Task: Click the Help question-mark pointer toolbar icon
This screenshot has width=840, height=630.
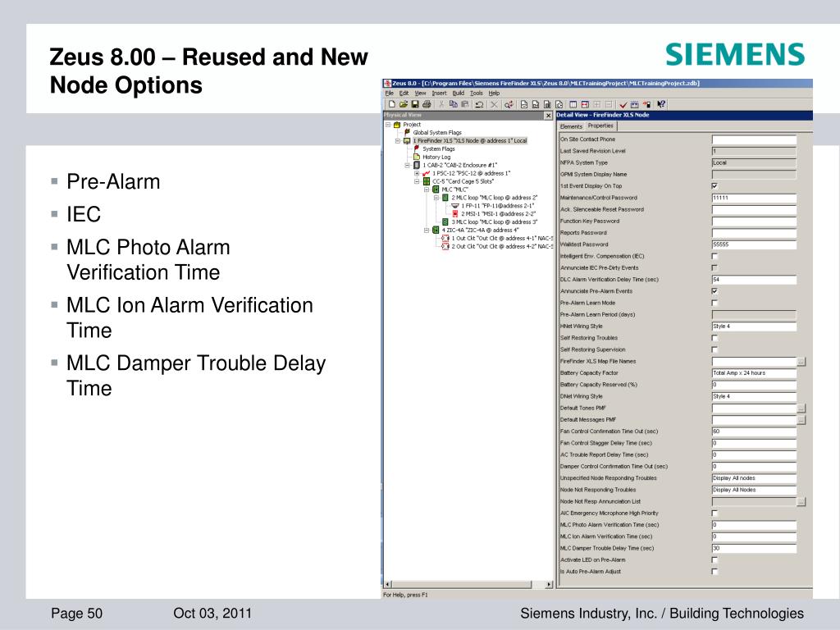Action: [661, 104]
